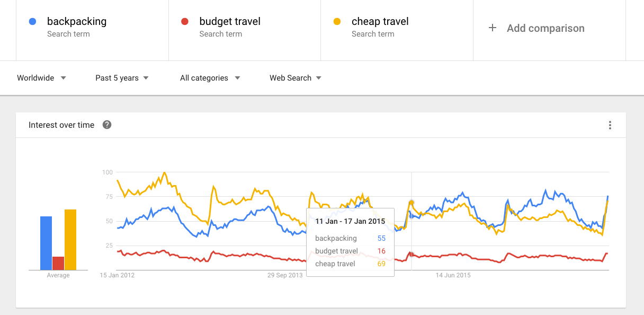Click the red dot beside budget travel
Screen dimensions: 644x315
(185, 22)
